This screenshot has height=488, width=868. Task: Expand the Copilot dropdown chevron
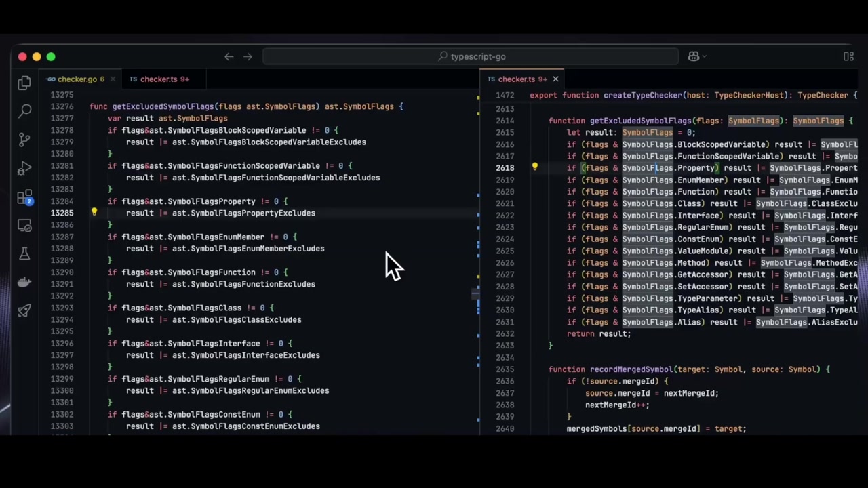pos(704,56)
